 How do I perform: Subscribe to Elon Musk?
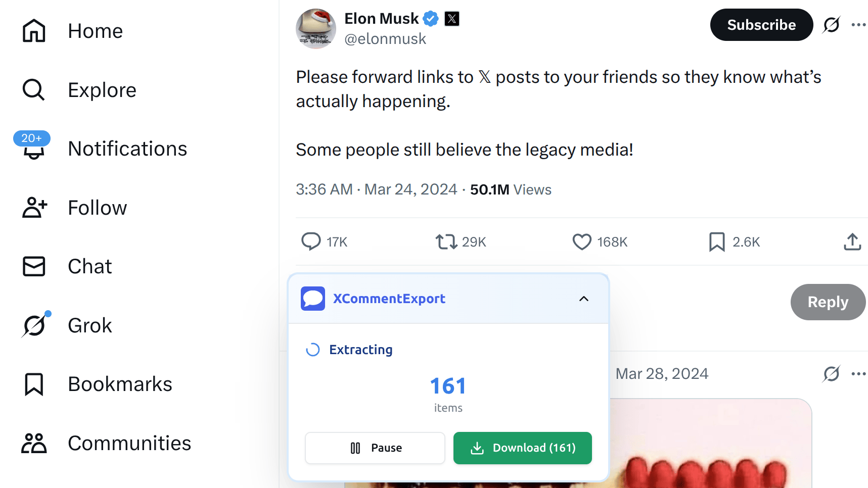pyautogui.click(x=761, y=25)
